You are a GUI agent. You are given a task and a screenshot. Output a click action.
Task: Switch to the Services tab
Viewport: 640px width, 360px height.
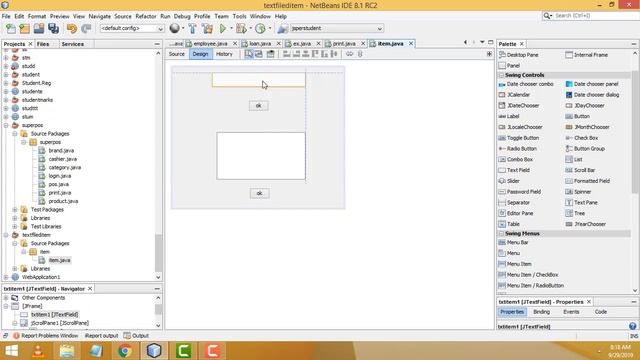pyautogui.click(x=73, y=44)
